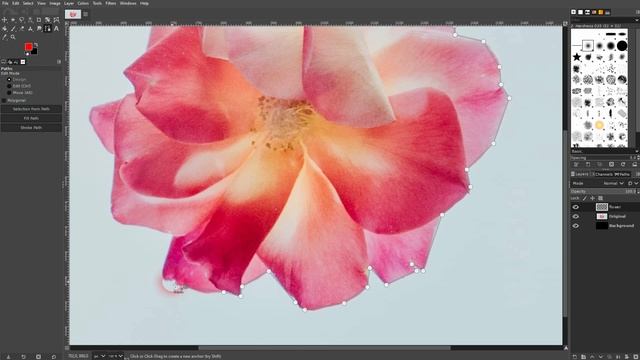The height and width of the screenshot is (360, 640).
Task: Click the save tool preset icon
Action: click(9, 356)
